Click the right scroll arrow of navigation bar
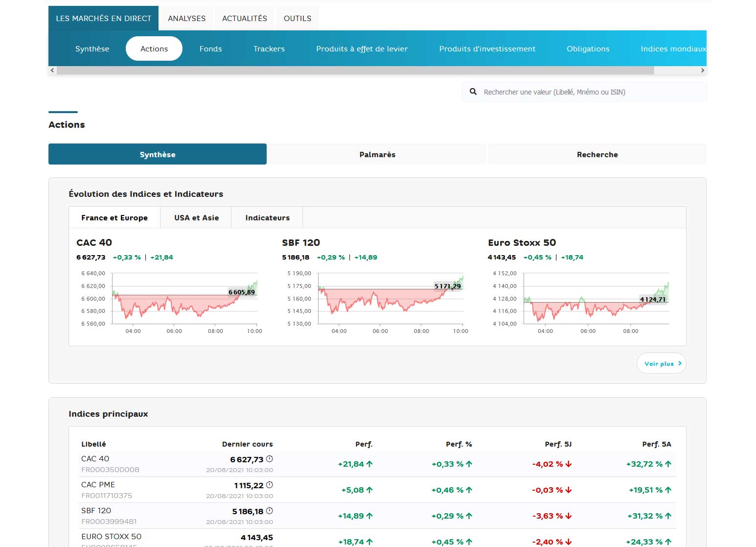This screenshot has width=756, height=547. (703, 71)
